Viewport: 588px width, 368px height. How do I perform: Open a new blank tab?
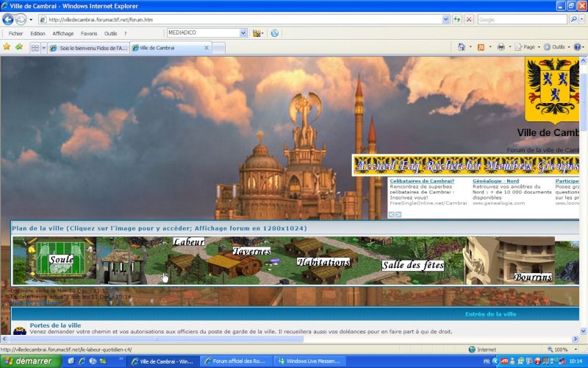click(x=218, y=48)
